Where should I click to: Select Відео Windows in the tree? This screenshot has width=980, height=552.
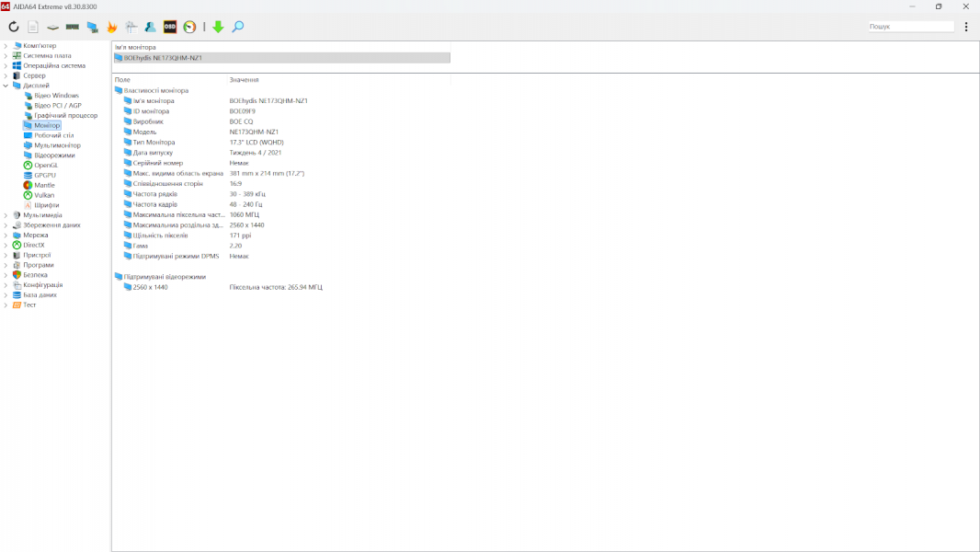pyautogui.click(x=56, y=96)
